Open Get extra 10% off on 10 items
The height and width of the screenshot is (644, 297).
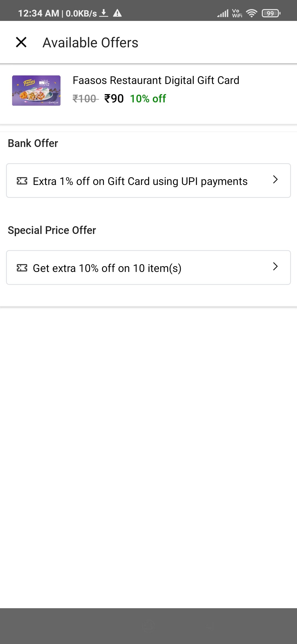pyautogui.click(x=107, y=268)
